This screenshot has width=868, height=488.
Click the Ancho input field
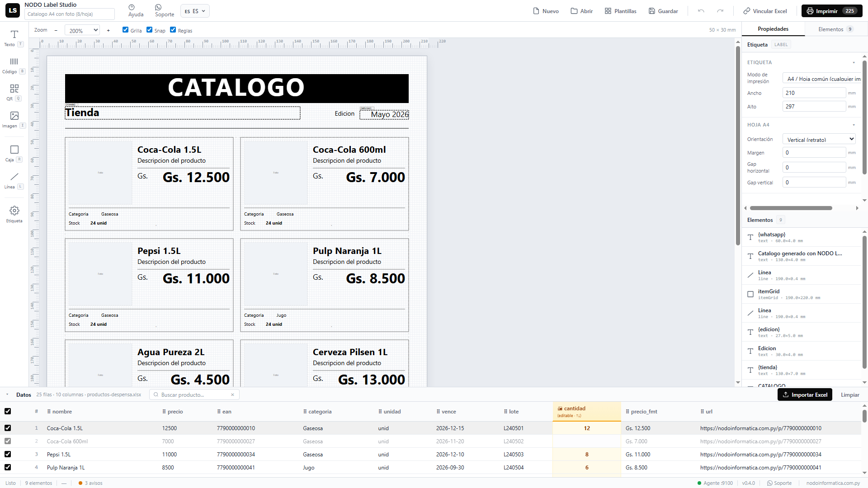(x=814, y=93)
